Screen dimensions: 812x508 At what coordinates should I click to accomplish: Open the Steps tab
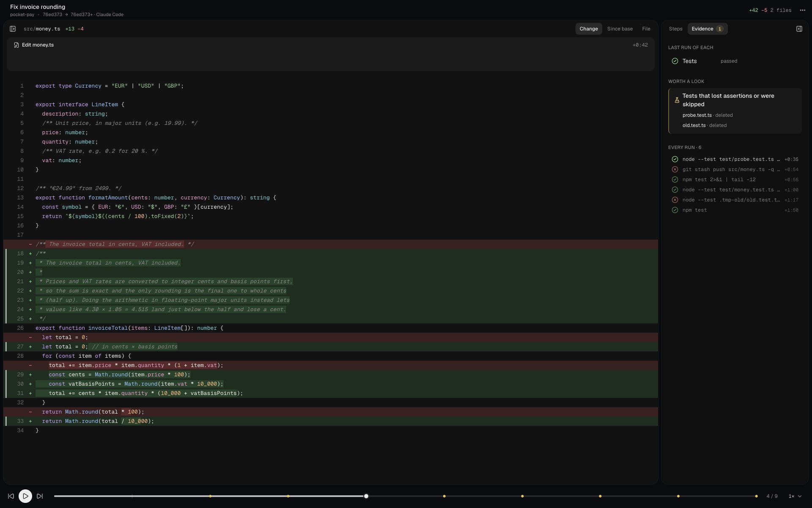(x=675, y=29)
